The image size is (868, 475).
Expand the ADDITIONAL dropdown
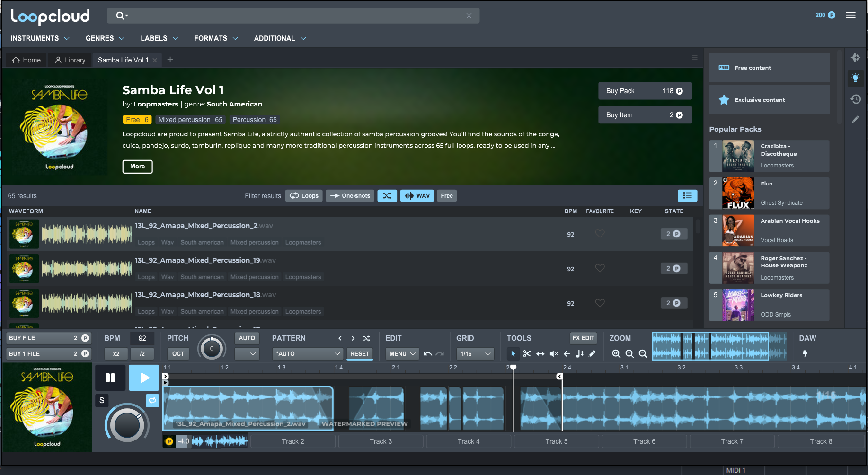click(280, 38)
